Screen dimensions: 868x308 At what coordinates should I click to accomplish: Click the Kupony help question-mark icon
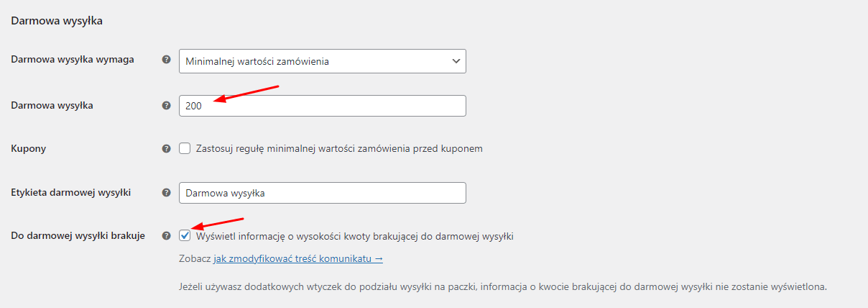pos(166,148)
